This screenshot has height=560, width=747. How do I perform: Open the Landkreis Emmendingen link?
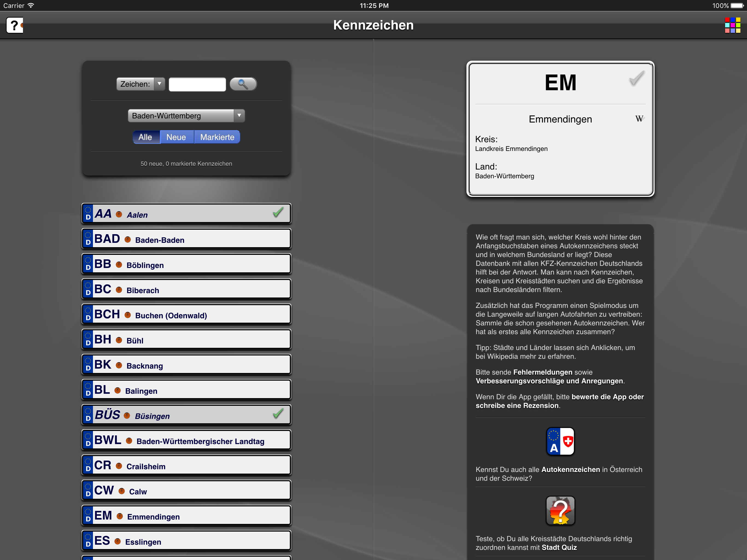(511, 149)
